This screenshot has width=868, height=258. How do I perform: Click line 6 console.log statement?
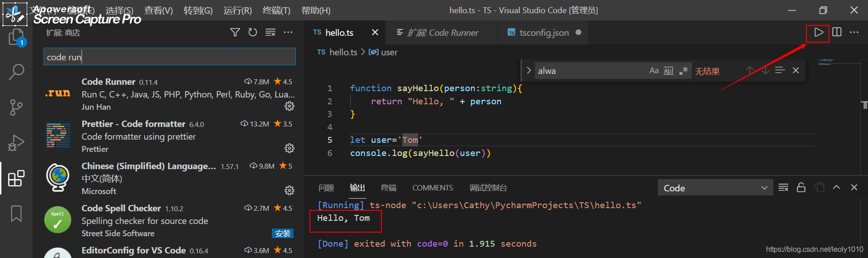(420, 153)
